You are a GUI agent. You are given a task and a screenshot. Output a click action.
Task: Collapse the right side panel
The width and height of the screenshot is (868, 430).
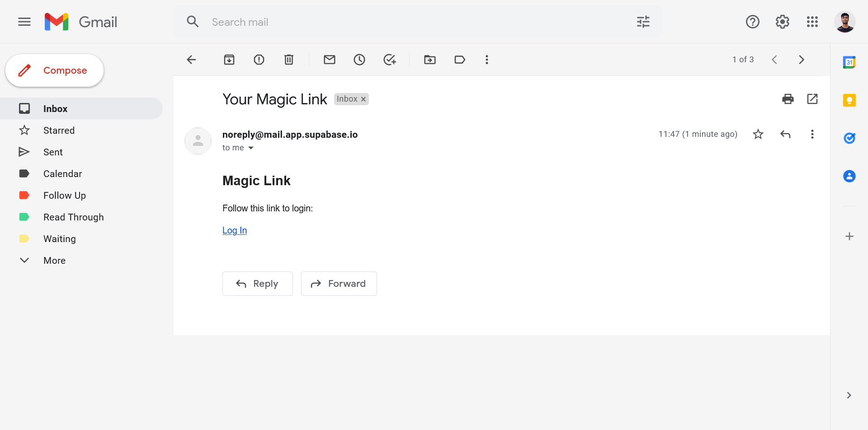coord(849,395)
